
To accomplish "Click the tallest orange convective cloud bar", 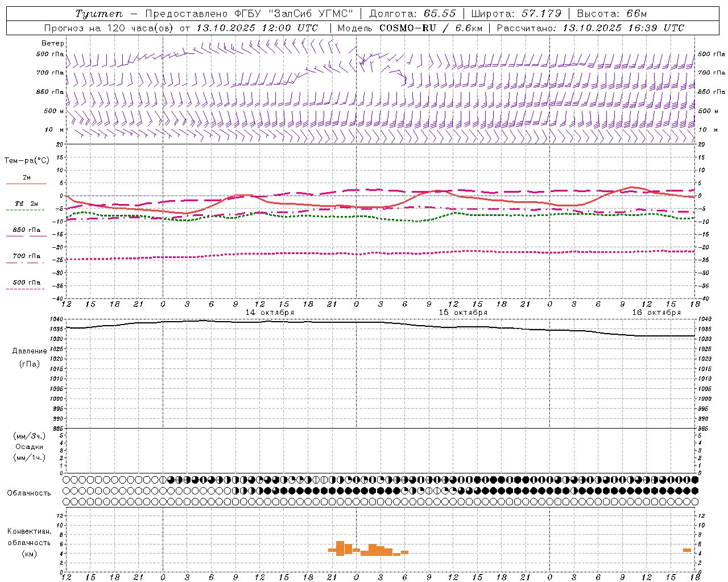I will 340,548.
